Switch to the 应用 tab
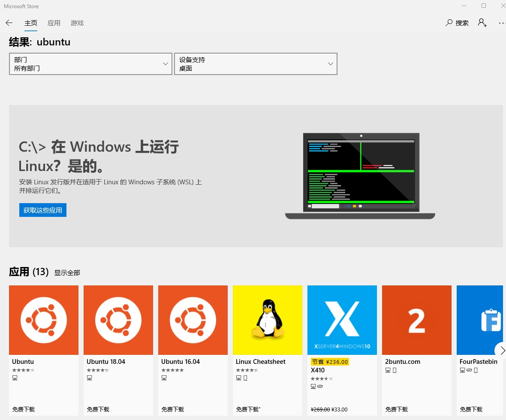The image size is (506, 420). pyautogui.click(x=54, y=23)
